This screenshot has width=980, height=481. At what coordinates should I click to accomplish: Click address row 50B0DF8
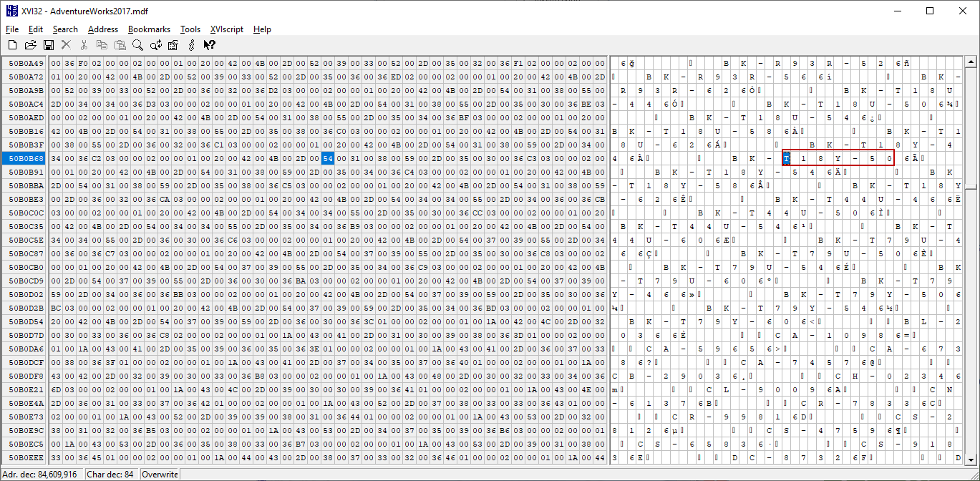tap(25, 376)
